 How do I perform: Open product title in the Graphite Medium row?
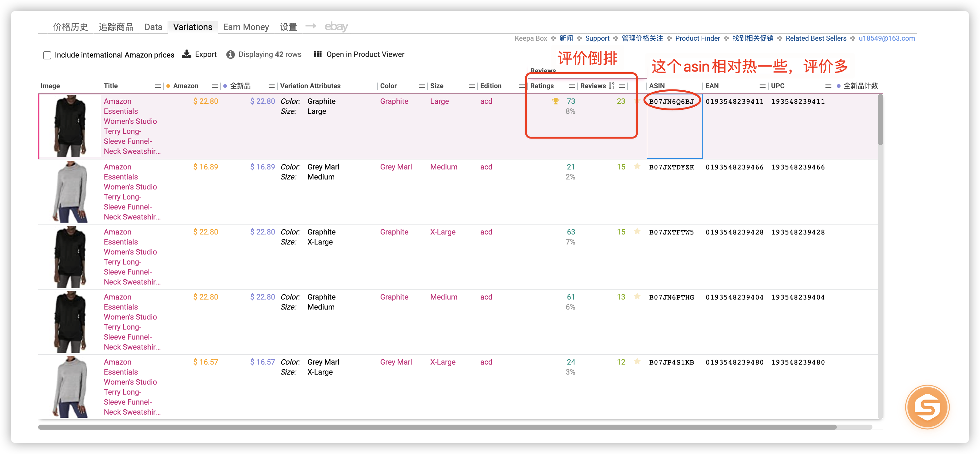tap(132, 322)
